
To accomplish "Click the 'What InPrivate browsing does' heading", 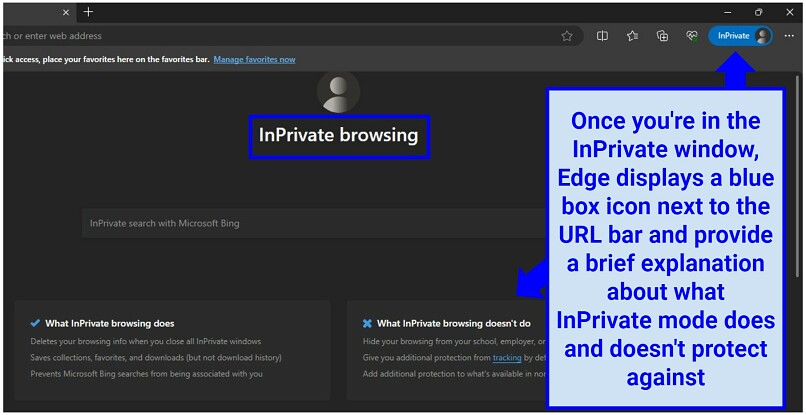I will 109,323.
